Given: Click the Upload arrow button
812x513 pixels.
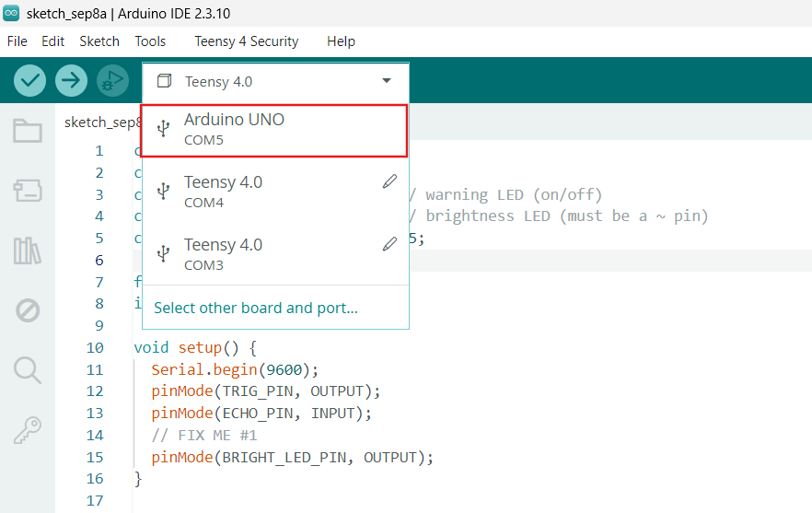Looking at the screenshot, I should coord(71,81).
